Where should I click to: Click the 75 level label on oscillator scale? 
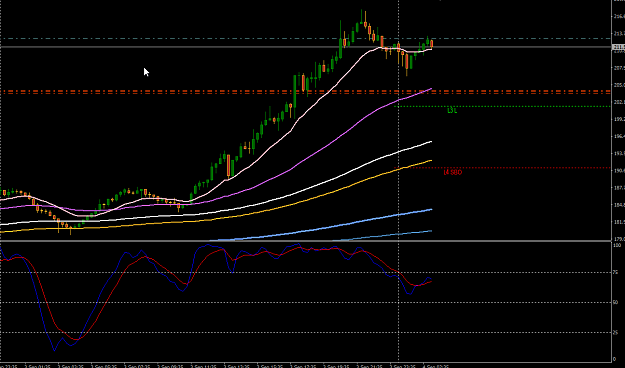point(615,272)
